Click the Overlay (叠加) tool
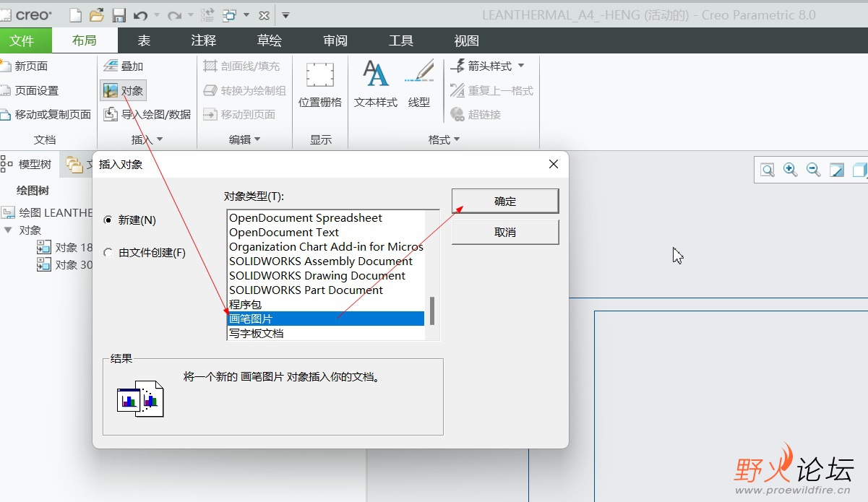This screenshot has height=502, width=868. 123,66
